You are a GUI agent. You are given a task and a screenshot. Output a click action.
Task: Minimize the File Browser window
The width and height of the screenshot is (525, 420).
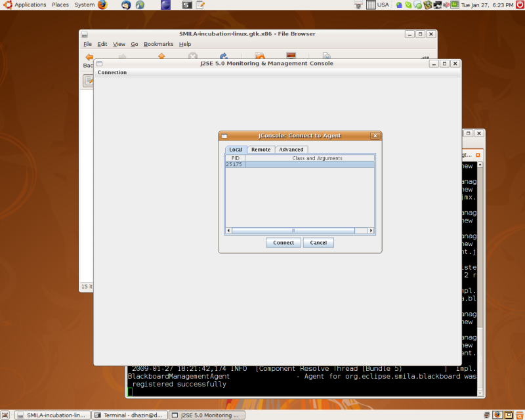409,34
